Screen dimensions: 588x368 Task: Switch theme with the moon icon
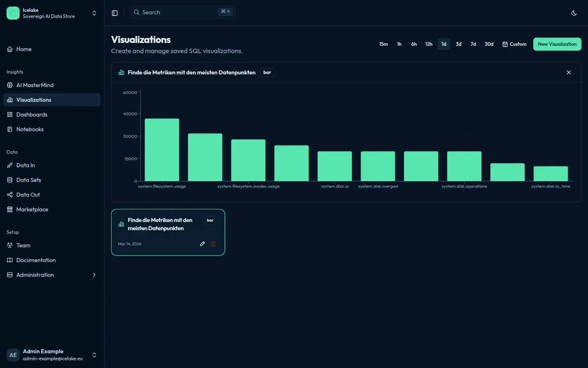tap(574, 13)
